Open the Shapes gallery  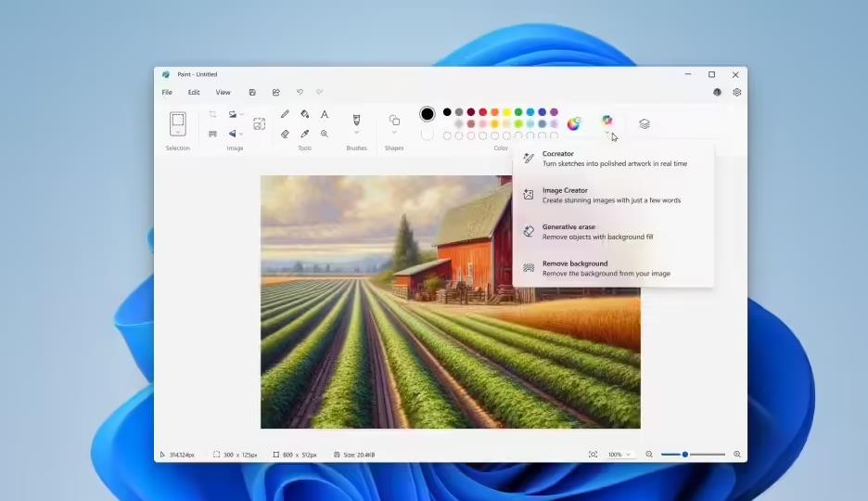coord(394,120)
